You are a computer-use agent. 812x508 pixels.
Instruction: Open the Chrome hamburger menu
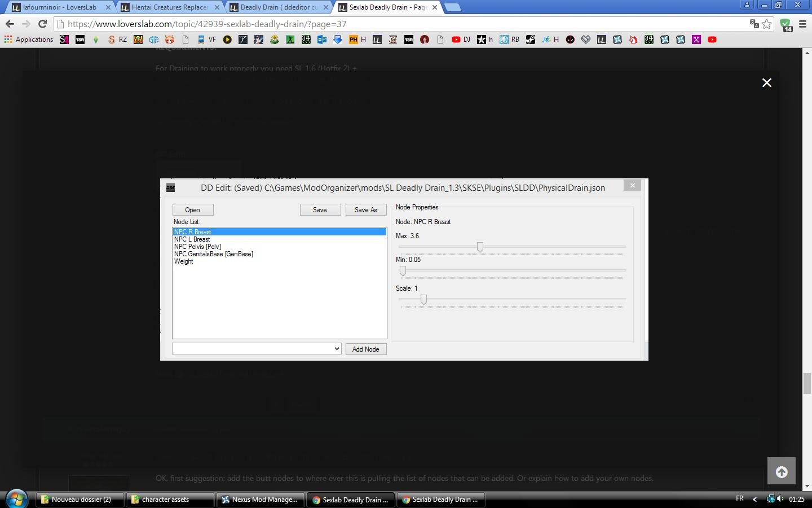[x=803, y=24]
